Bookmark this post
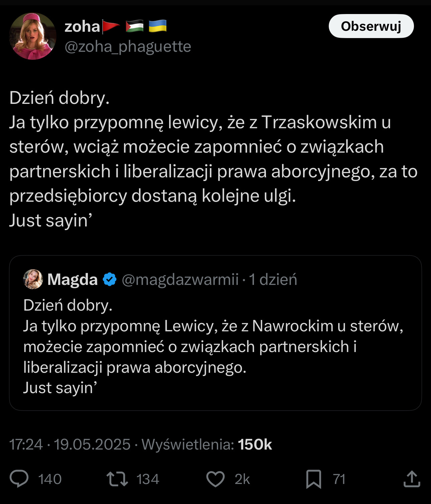Viewport: 431px width, 504px height. click(314, 479)
